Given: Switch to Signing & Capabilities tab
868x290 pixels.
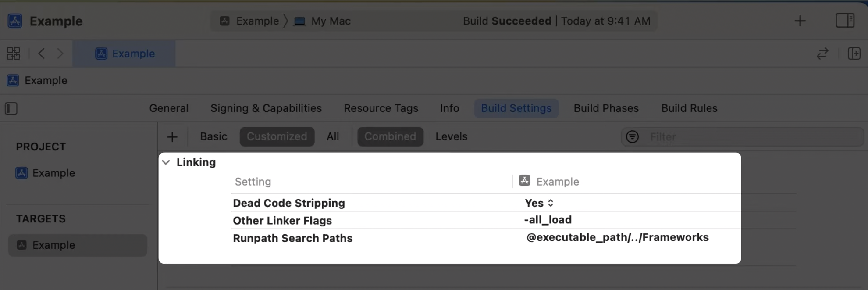Looking at the screenshot, I should (x=266, y=108).
